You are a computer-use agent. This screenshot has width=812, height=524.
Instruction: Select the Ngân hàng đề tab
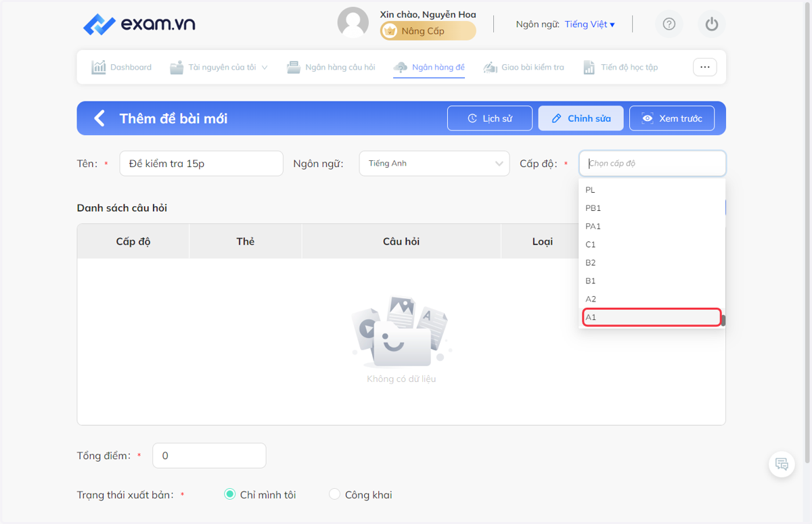click(x=429, y=67)
